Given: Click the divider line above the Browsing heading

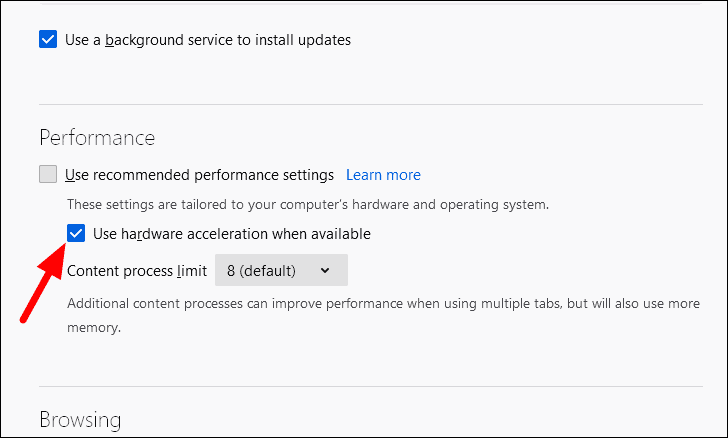Looking at the screenshot, I should click(370, 386).
